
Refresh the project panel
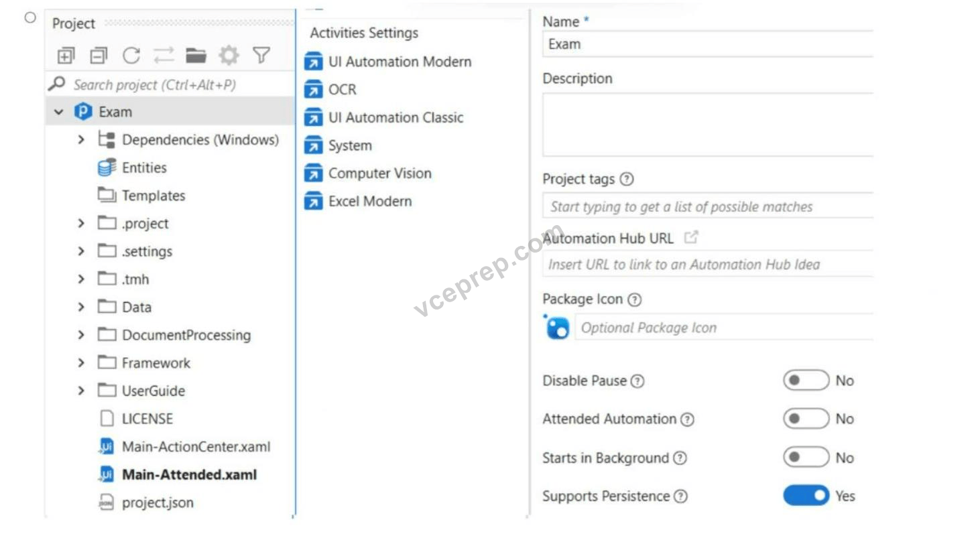click(x=131, y=56)
